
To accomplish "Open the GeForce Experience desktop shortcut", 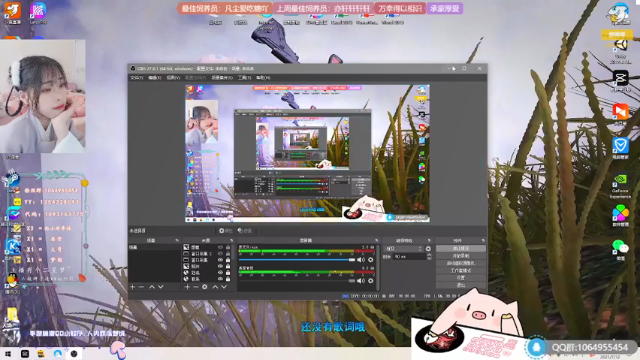I will [620, 186].
